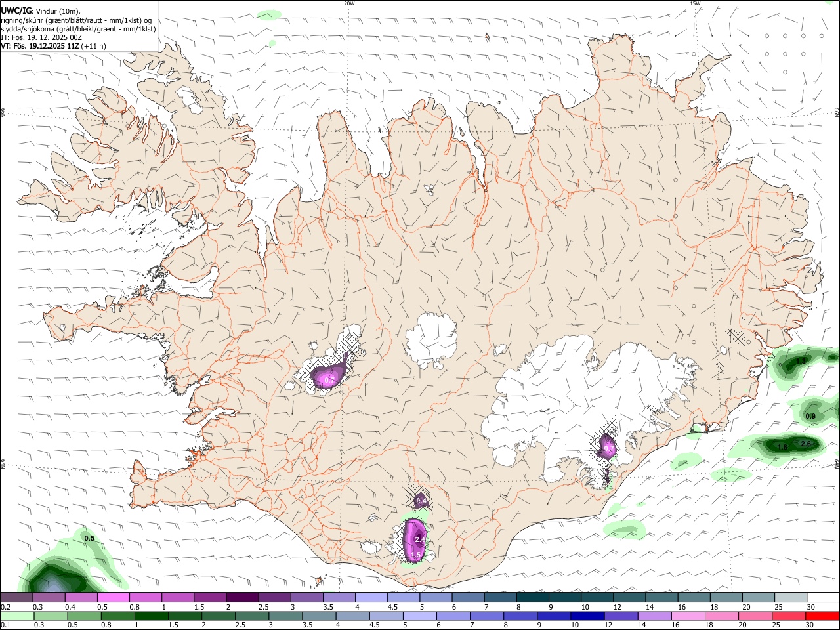
Task: Click the '1.5' value in the southern glacier snow
Action: point(415,555)
